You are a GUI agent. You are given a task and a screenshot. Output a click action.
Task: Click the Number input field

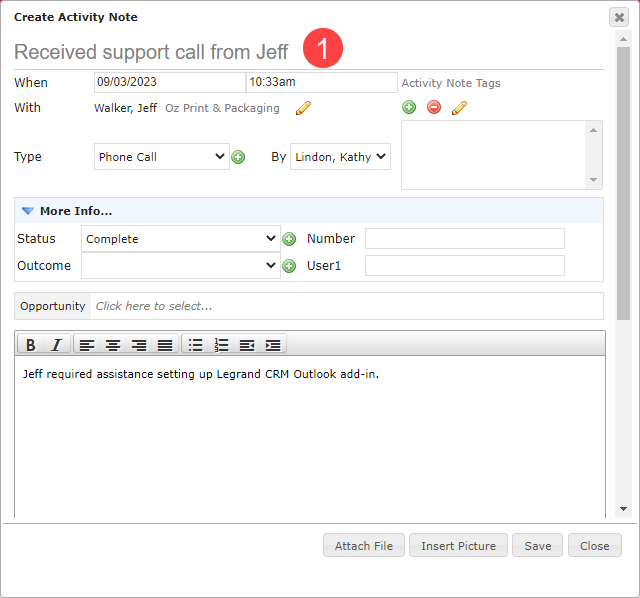[x=465, y=238]
